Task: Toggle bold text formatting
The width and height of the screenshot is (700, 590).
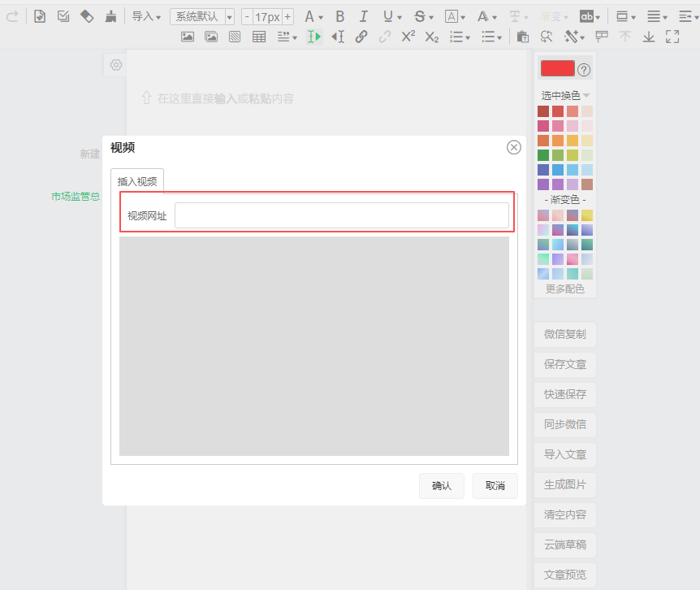Action: [x=339, y=16]
